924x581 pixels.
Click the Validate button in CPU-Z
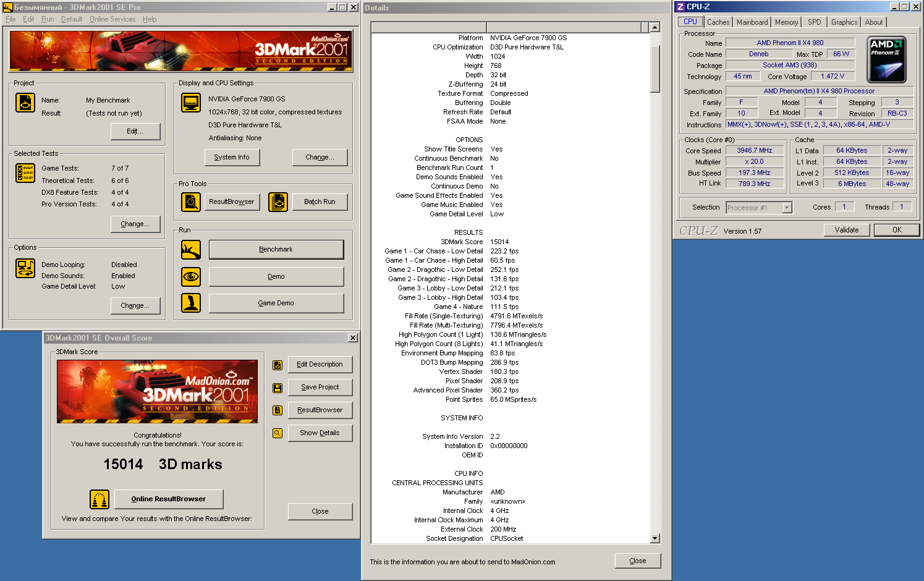point(847,230)
